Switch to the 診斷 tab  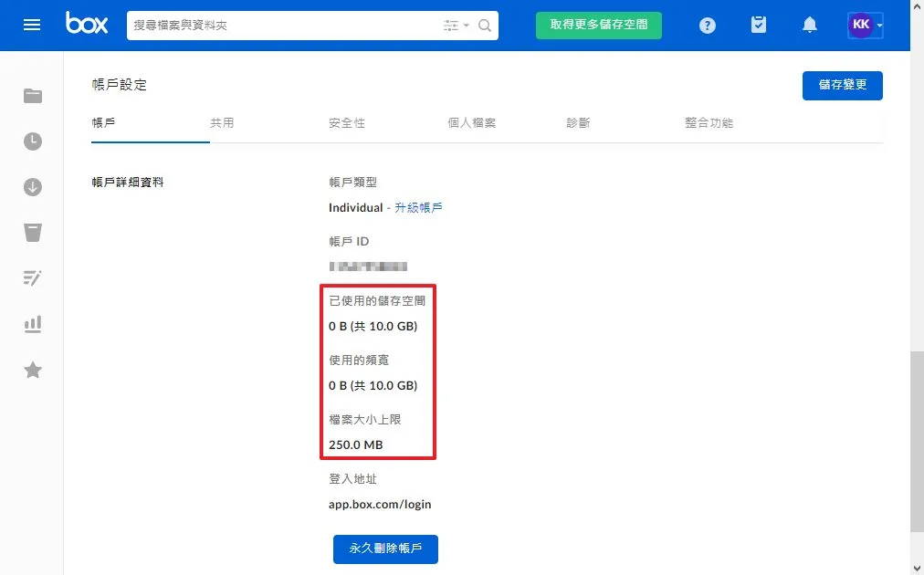coord(578,122)
